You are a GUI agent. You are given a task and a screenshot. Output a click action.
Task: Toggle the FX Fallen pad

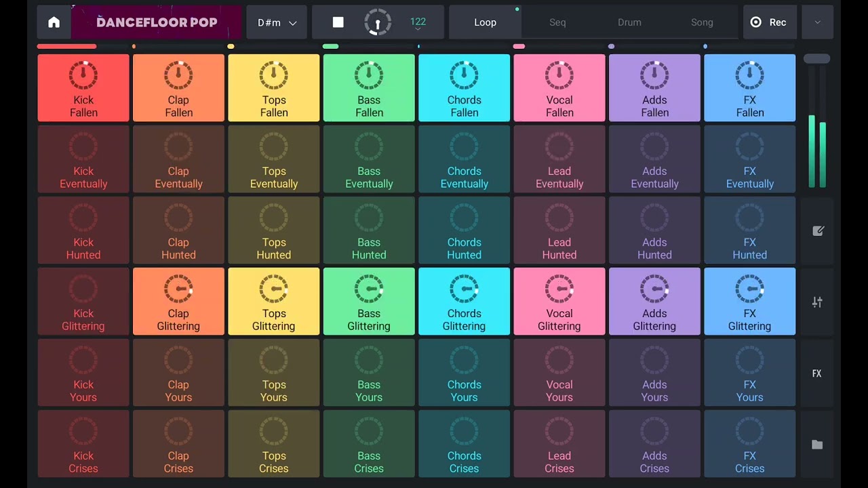click(750, 88)
